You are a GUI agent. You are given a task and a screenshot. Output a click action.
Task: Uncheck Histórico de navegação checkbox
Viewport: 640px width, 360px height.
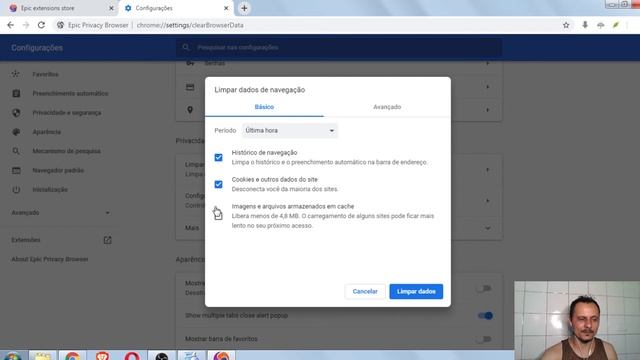pos(218,158)
